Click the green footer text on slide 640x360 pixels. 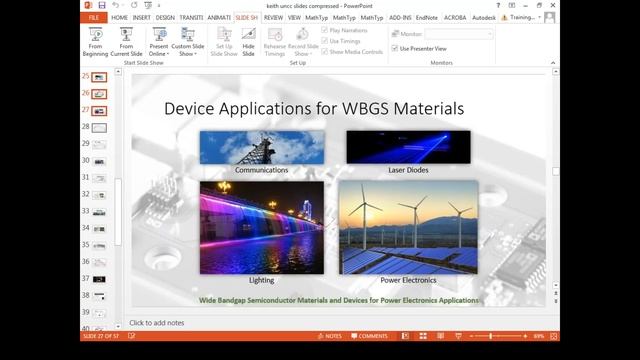coord(338,300)
